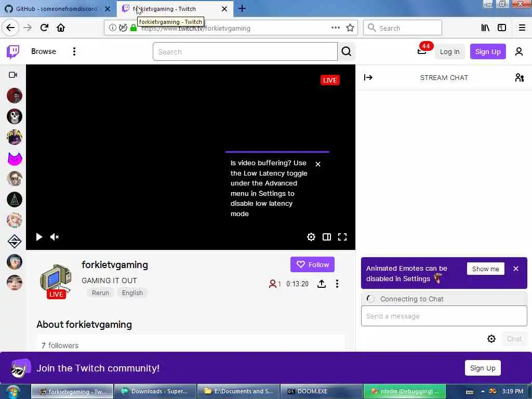Close the Animated Emotes banner
The image size is (532, 399).
tap(516, 269)
